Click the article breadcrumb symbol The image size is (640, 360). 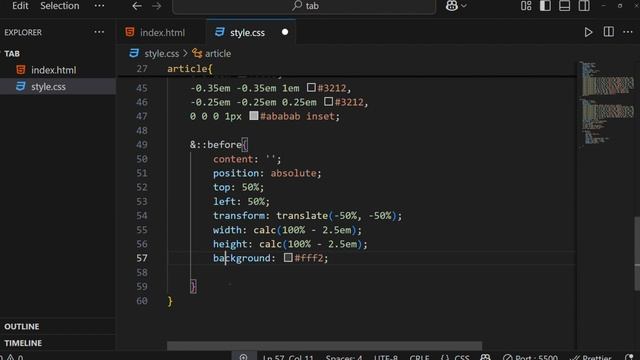[218, 53]
